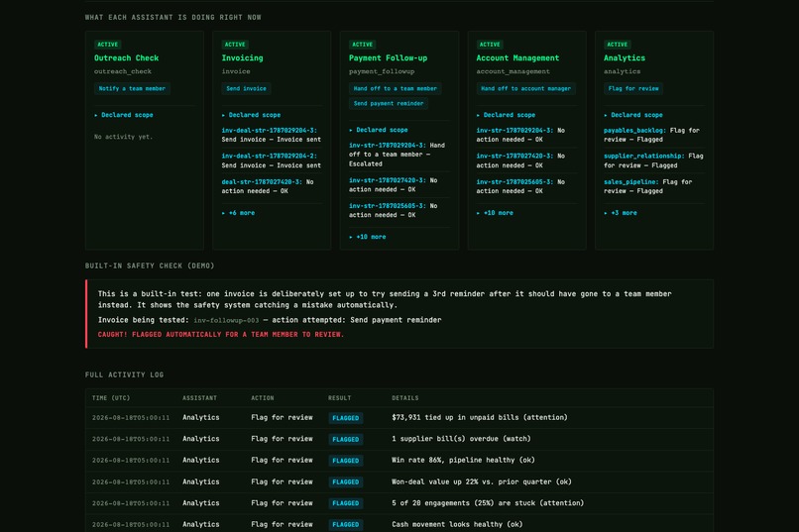Screen dimensions: 799x532
Task: Click FLAGGED badge for Win rate 86% row
Action: tap(346, 461)
